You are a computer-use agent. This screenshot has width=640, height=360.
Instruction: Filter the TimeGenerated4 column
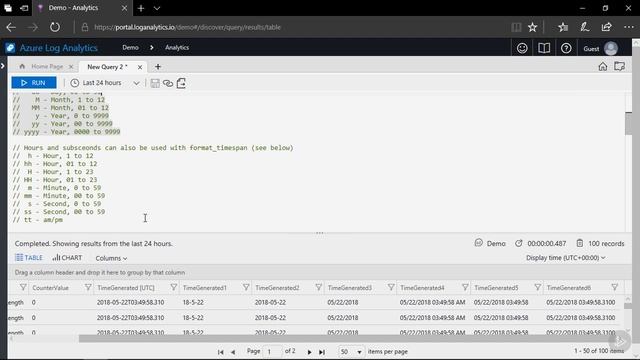click(465, 287)
